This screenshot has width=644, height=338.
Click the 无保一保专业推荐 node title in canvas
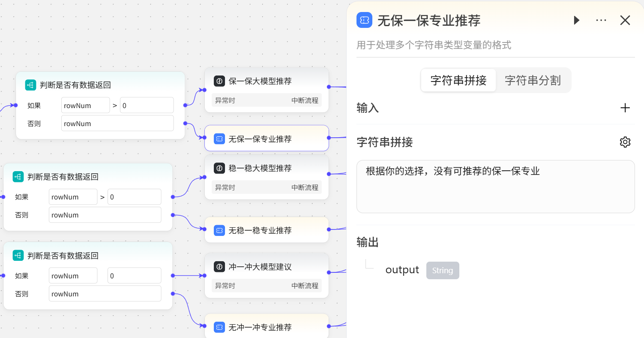click(x=260, y=139)
